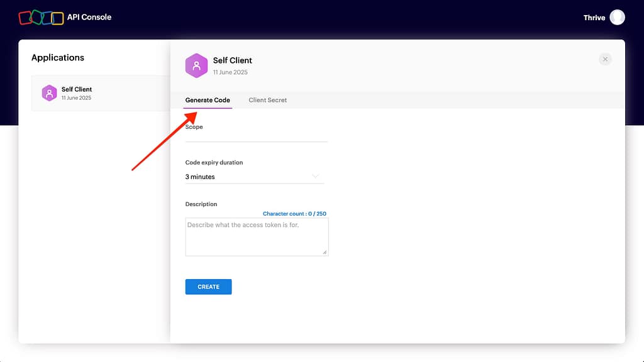Viewport: 644px width, 362px height.
Task: Click the resize grip on the Description box
Action: coord(325,252)
